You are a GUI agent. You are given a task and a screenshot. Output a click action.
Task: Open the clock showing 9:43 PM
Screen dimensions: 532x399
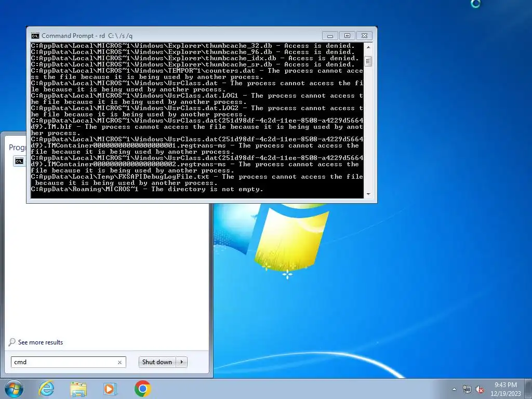tap(506, 389)
